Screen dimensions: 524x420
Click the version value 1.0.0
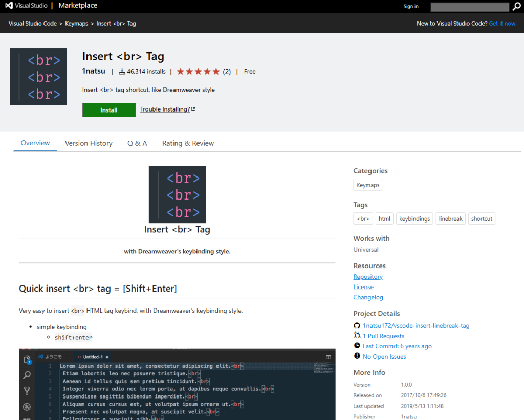(x=406, y=385)
